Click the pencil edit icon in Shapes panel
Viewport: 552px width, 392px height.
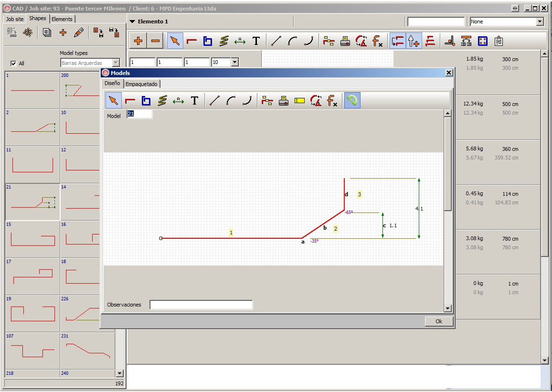78,32
